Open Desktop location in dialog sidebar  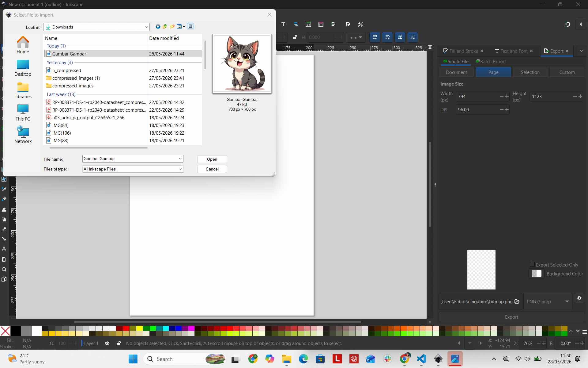(23, 68)
